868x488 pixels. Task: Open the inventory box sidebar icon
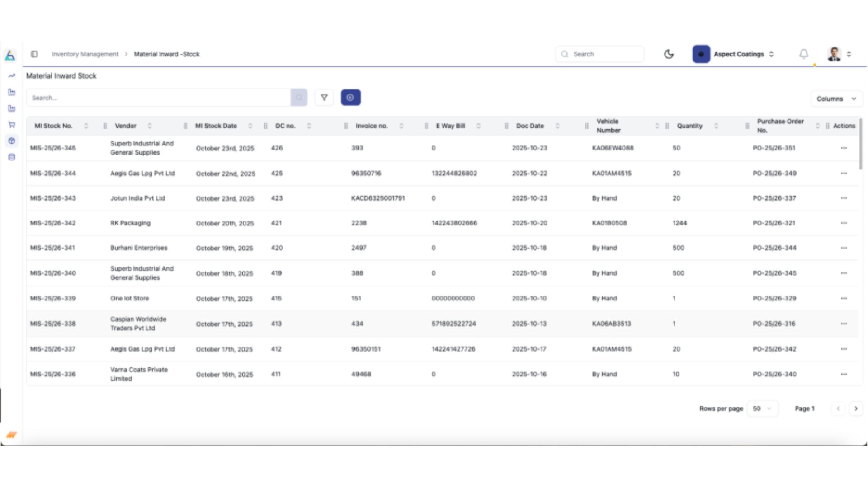click(x=12, y=141)
